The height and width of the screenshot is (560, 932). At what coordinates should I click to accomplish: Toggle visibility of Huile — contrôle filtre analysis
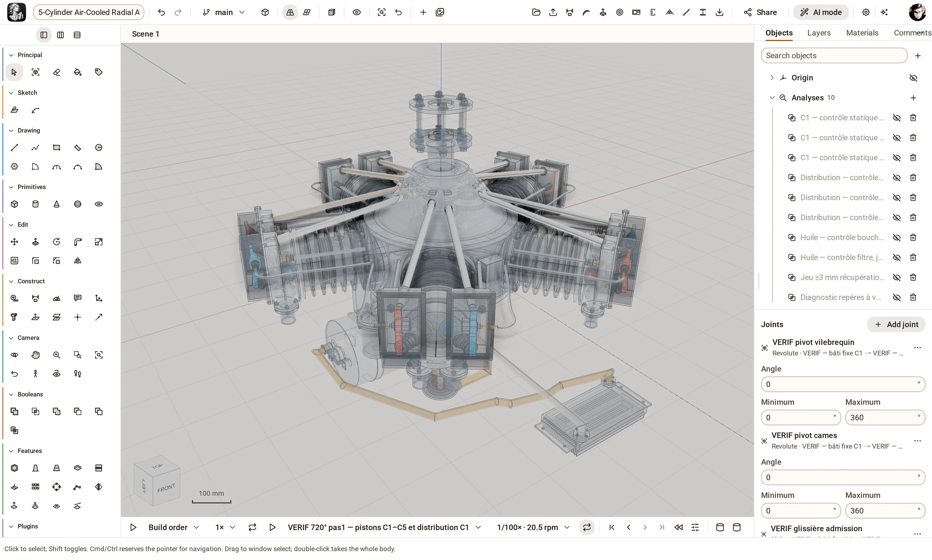[897, 258]
